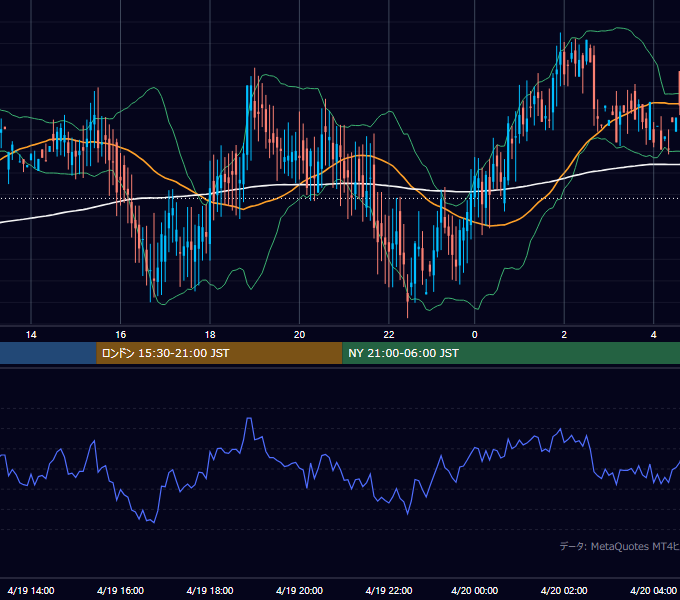
Task: Click the 4/20 00:00 date label
Action: (474, 590)
